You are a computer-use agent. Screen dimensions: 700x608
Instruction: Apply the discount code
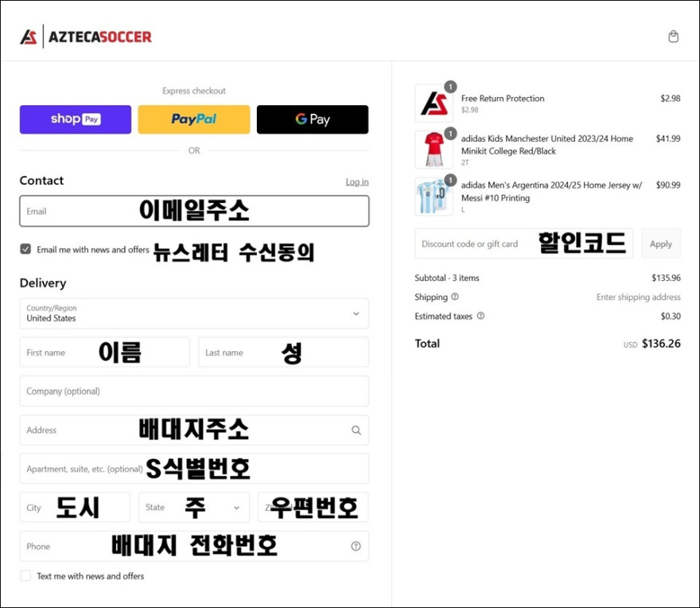(x=661, y=244)
